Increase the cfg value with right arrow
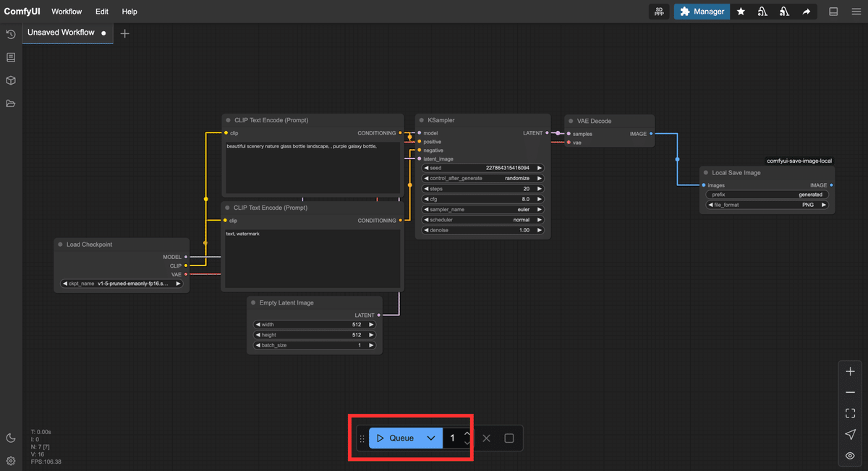The width and height of the screenshot is (868, 471). tap(540, 199)
